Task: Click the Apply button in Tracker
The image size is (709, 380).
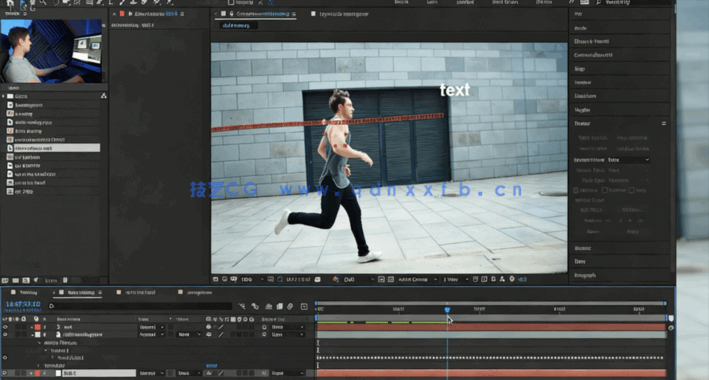Action: click(633, 232)
